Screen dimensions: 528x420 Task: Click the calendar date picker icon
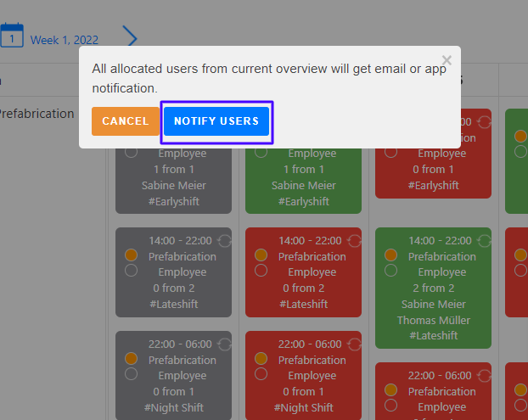[11, 36]
